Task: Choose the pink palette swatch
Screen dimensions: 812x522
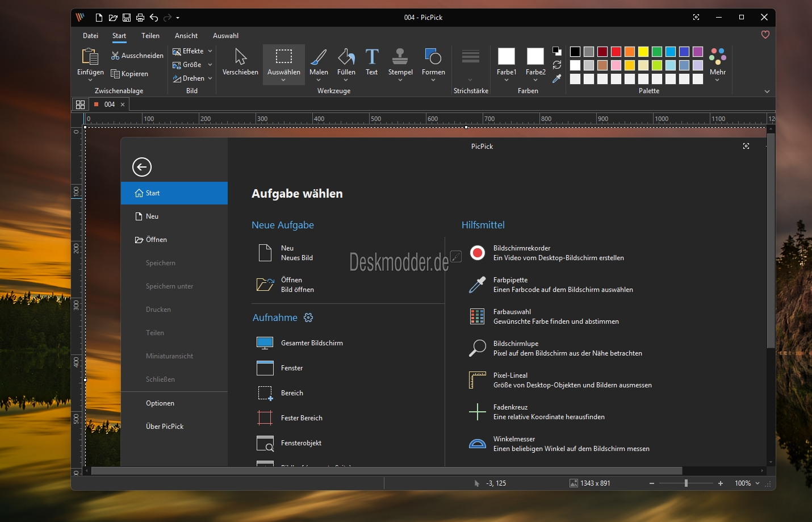Action: click(x=616, y=65)
